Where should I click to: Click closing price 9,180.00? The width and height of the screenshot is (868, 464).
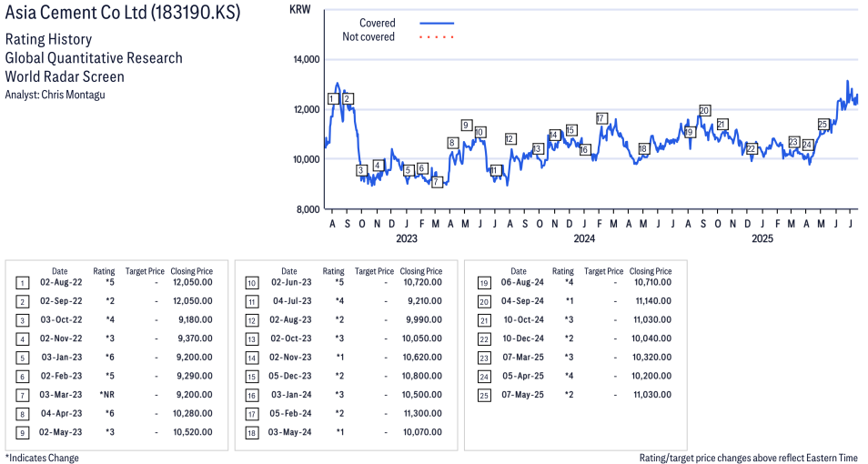point(195,320)
